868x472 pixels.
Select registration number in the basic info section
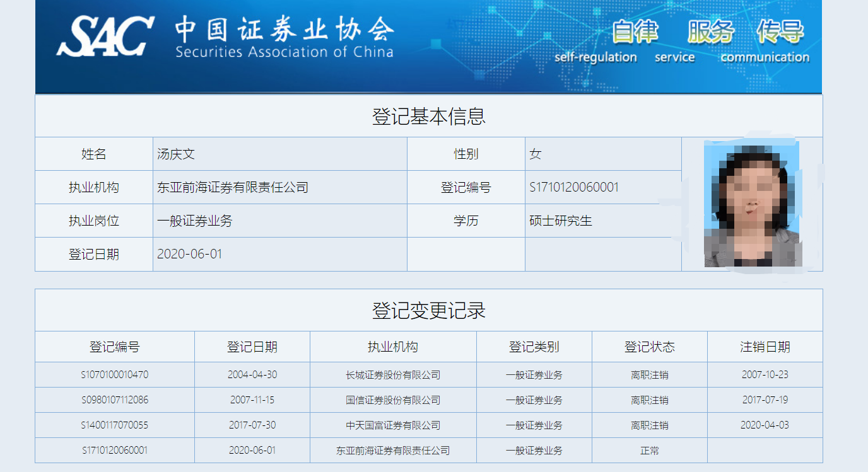click(574, 187)
